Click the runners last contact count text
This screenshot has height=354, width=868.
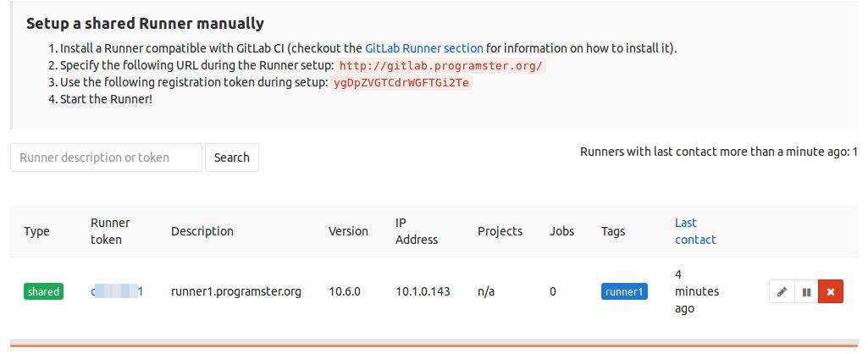[719, 152]
